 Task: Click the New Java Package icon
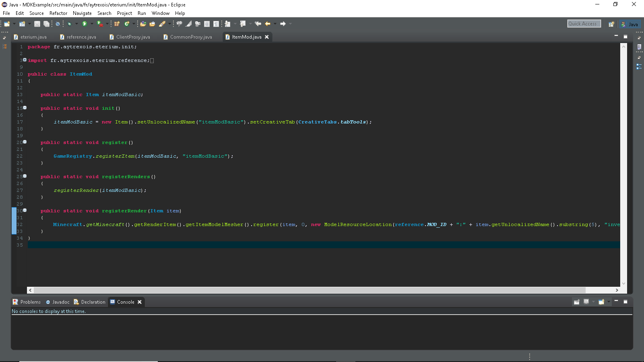117,24
